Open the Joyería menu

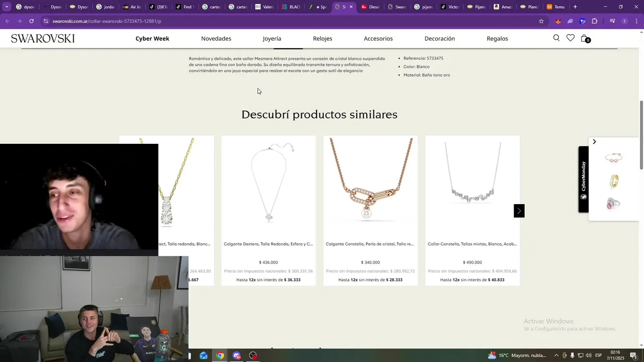(272, 39)
